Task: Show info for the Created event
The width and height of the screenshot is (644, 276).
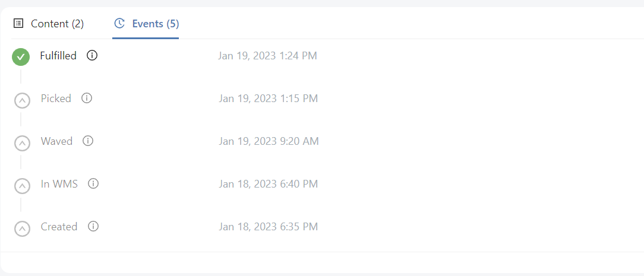Action: [x=93, y=227]
